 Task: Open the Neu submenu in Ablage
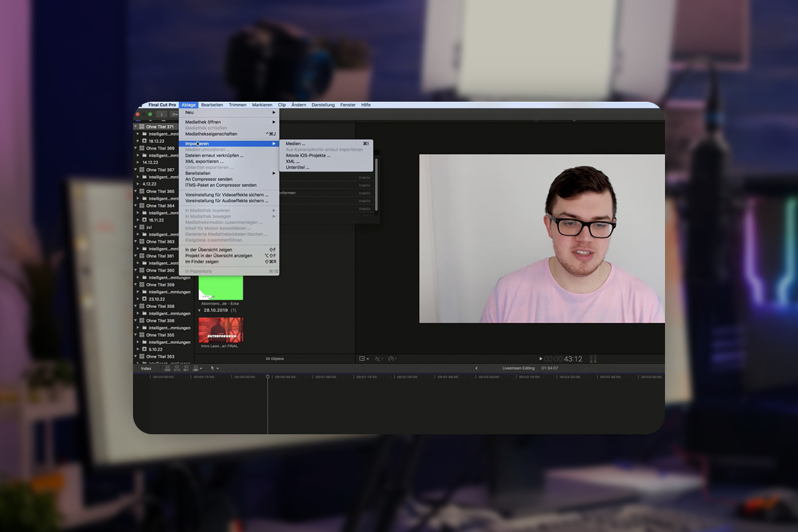pos(229,112)
